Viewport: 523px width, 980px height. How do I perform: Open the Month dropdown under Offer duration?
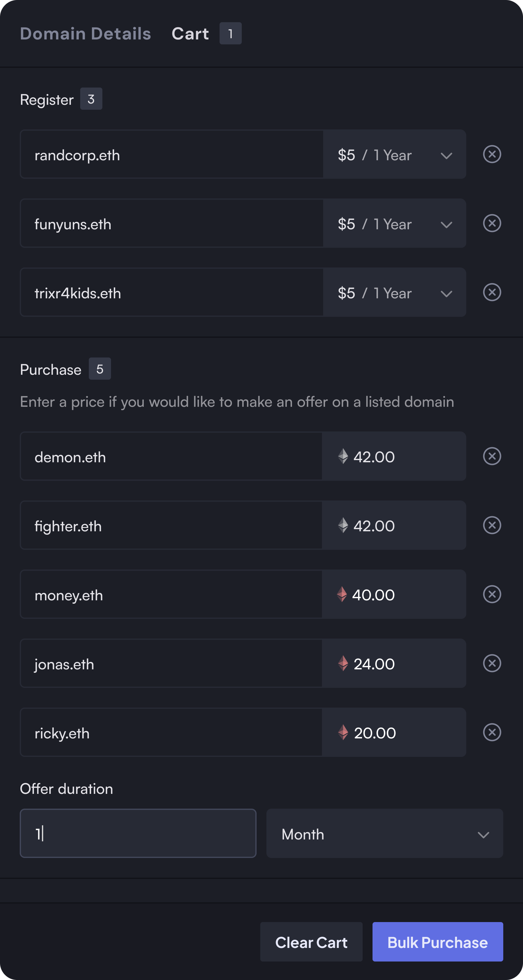pos(385,834)
